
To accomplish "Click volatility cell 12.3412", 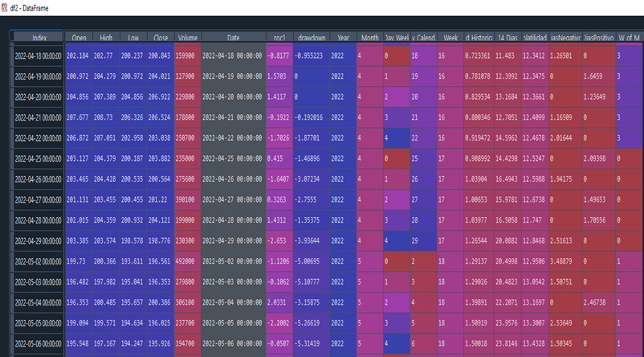I will click(x=535, y=56).
